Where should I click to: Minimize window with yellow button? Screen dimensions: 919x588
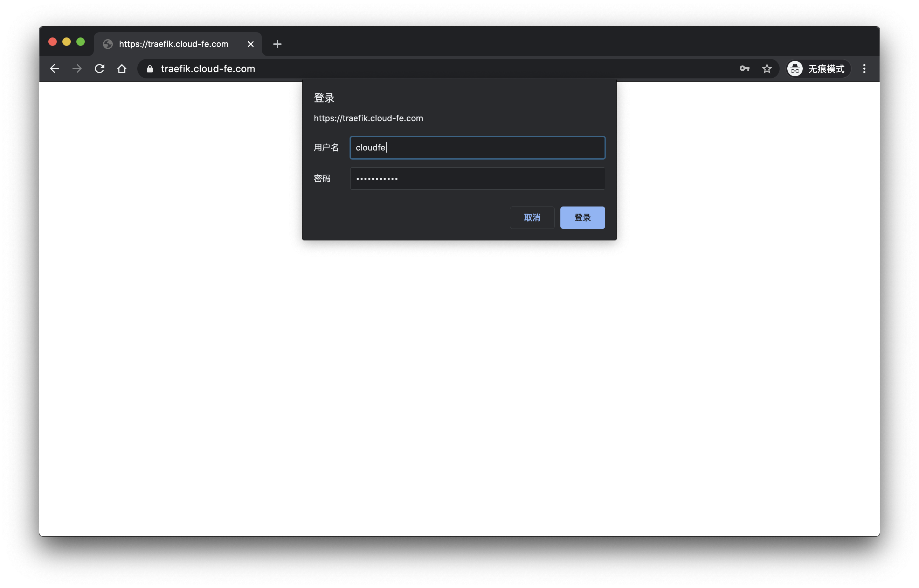(x=67, y=42)
